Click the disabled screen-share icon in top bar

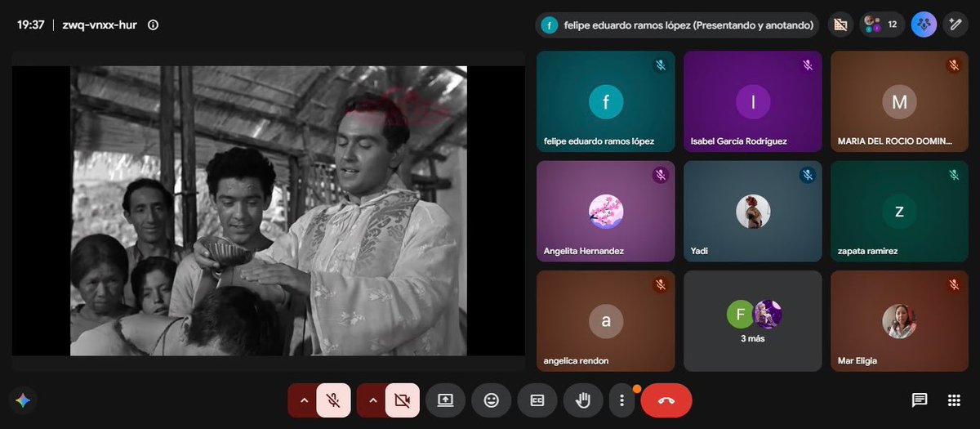(839, 25)
